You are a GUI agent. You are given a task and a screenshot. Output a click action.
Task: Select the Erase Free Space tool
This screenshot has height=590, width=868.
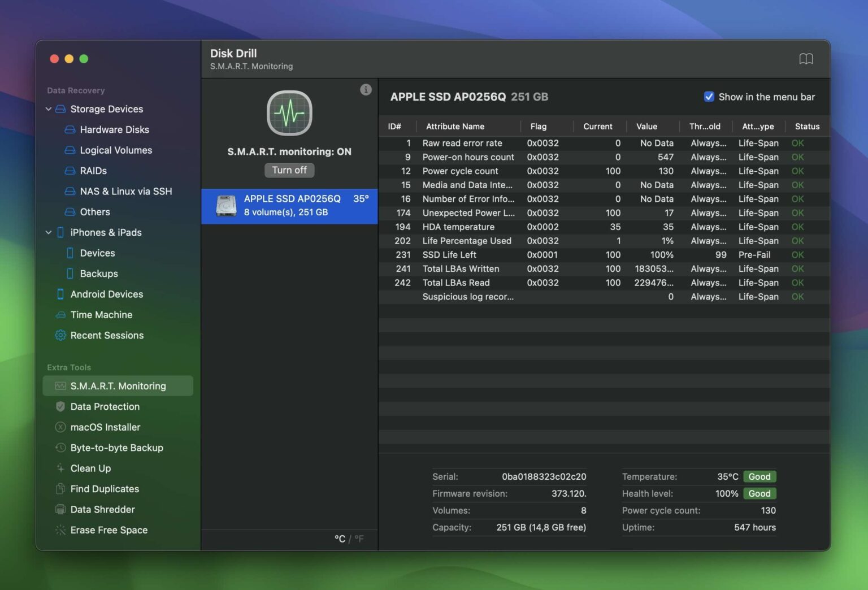tap(108, 530)
